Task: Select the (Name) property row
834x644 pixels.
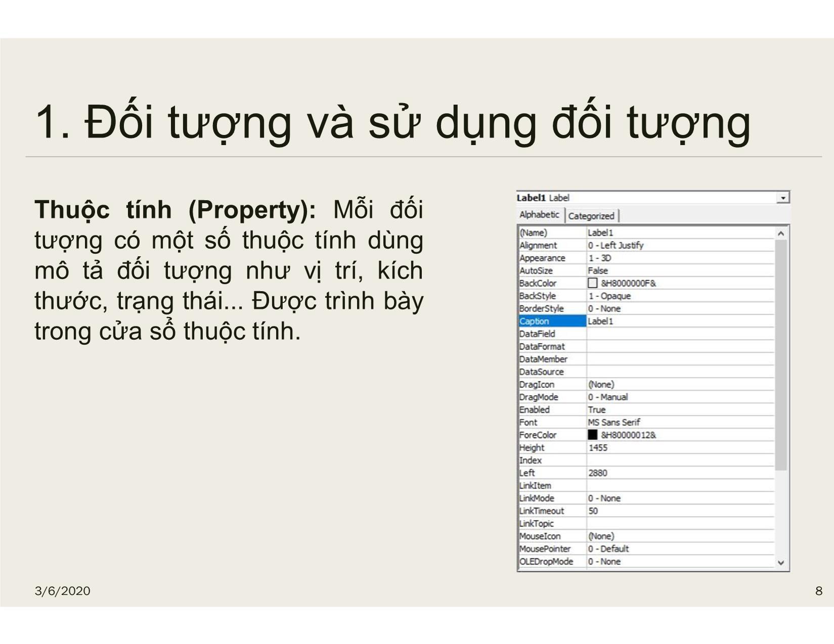Action: point(646,233)
